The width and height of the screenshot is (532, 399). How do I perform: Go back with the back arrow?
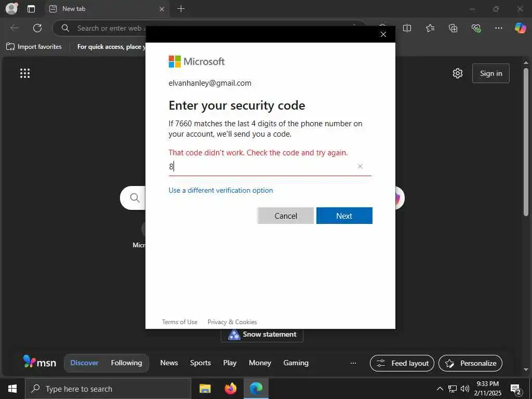pos(15,28)
